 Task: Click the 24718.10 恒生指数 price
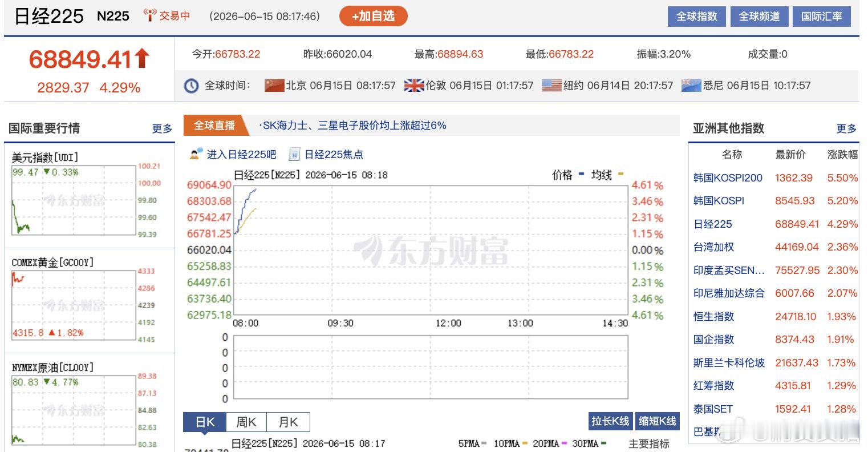(x=796, y=317)
